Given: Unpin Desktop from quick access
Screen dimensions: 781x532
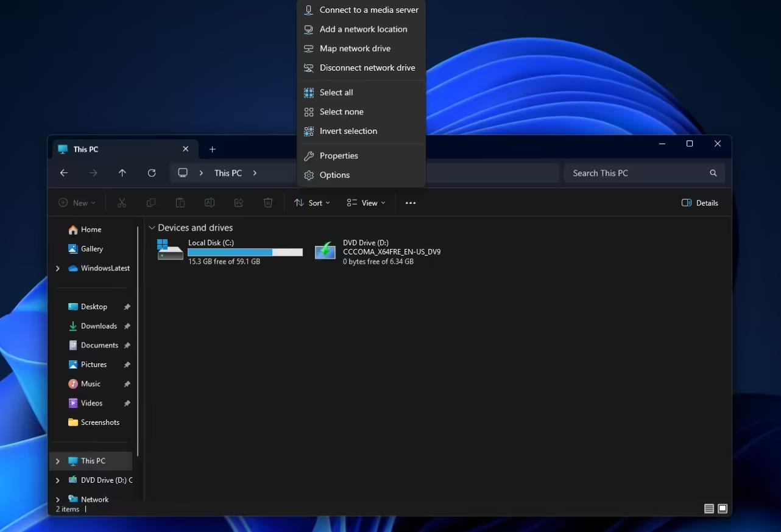Looking at the screenshot, I should tap(127, 307).
